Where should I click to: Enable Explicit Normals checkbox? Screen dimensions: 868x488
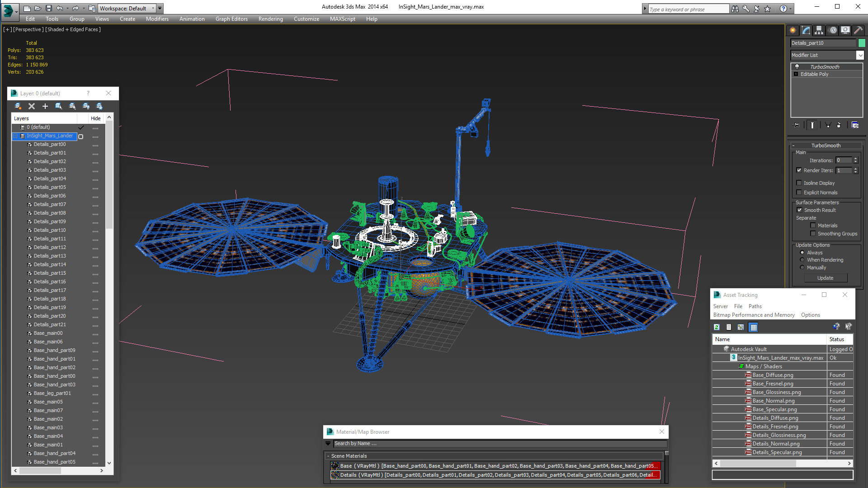[x=799, y=192]
